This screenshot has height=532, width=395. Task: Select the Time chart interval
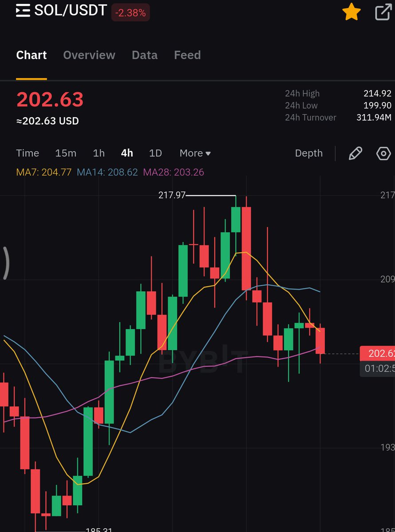coord(28,153)
